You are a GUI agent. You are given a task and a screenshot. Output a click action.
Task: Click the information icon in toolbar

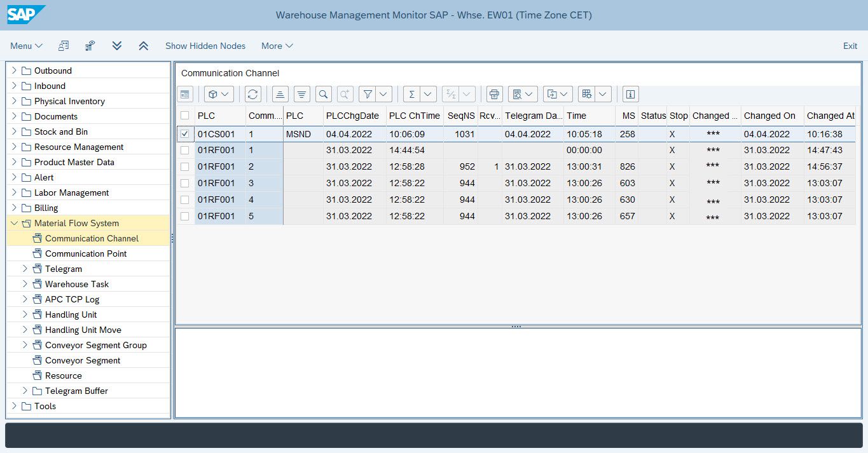[x=630, y=94]
